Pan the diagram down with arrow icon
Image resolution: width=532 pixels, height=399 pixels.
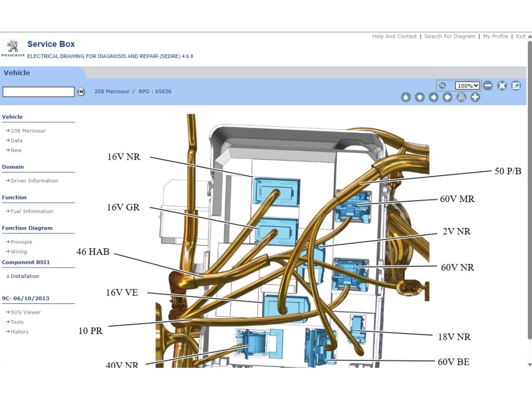click(x=420, y=97)
